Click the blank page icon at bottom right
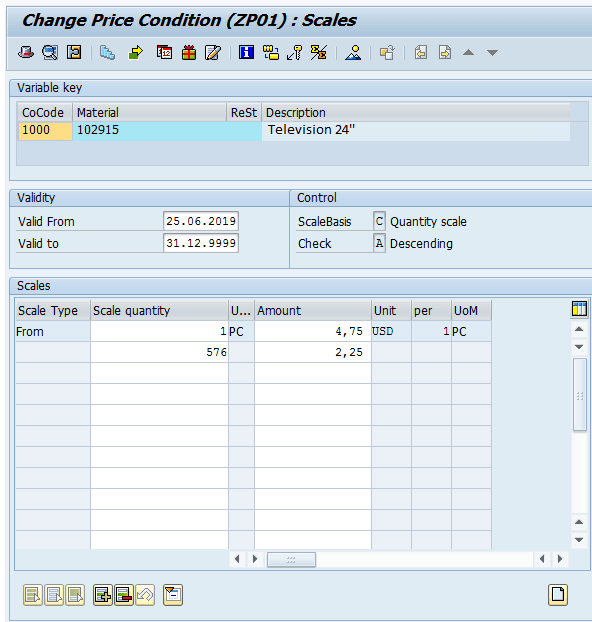The width and height of the screenshot is (592, 622). click(x=558, y=595)
